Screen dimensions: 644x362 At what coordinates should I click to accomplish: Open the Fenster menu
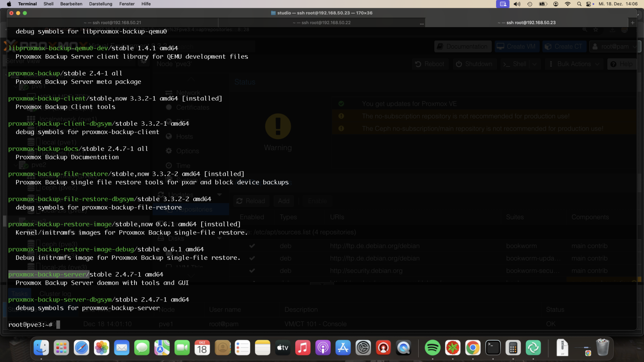coord(127,4)
